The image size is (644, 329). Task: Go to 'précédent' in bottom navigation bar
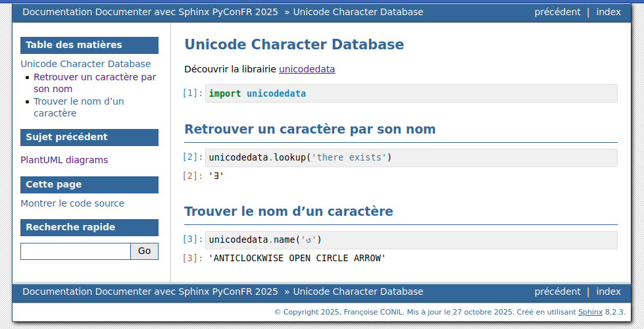pyautogui.click(x=557, y=291)
